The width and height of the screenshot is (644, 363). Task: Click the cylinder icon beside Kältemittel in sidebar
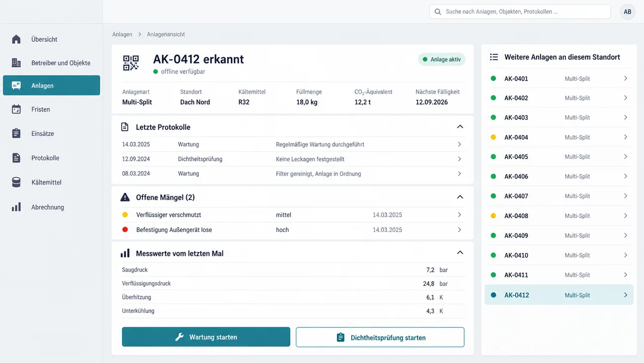coord(16,182)
